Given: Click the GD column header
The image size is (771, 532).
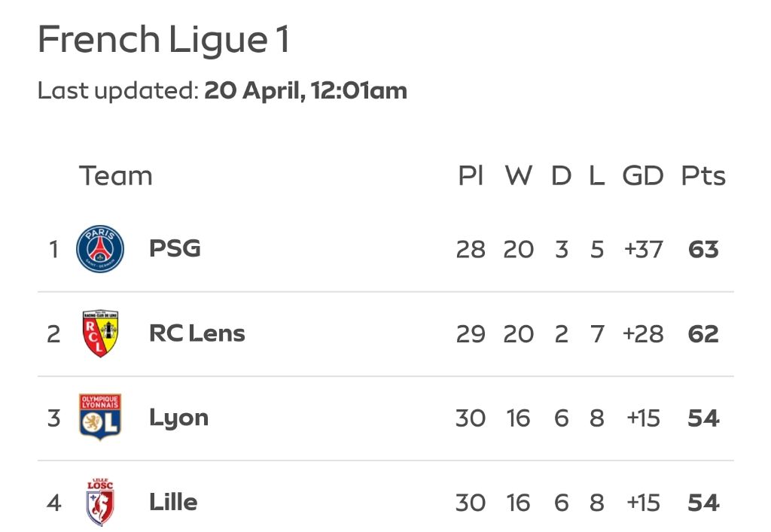Looking at the screenshot, I should 643,176.
